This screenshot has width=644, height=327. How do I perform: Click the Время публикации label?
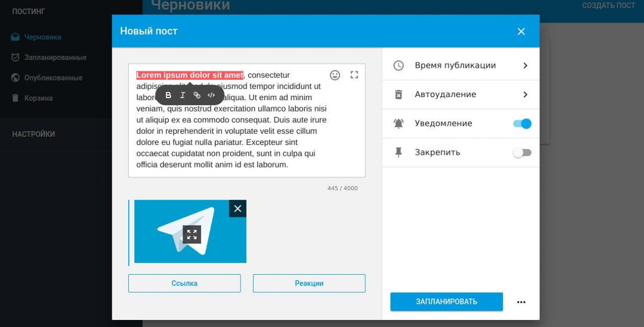[x=455, y=65]
